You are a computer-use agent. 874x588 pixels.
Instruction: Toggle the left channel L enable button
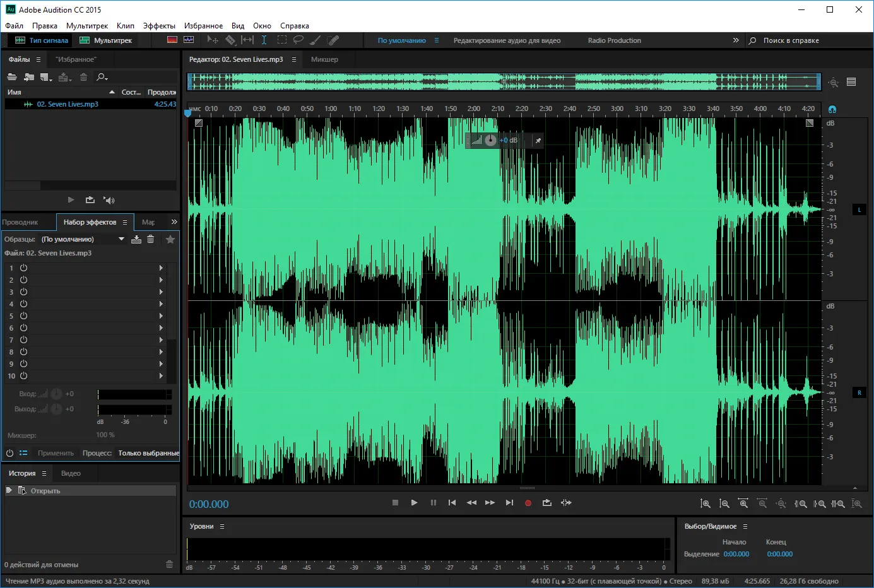[859, 209]
